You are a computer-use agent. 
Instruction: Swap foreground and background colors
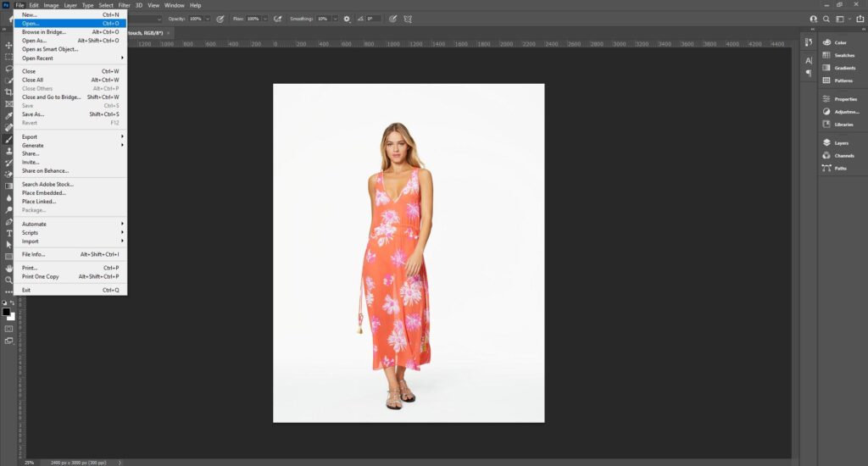click(12, 302)
